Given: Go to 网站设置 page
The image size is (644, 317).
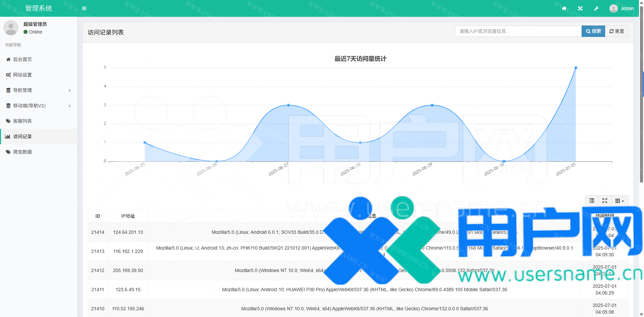Looking at the screenshot, I should point(22,75).
